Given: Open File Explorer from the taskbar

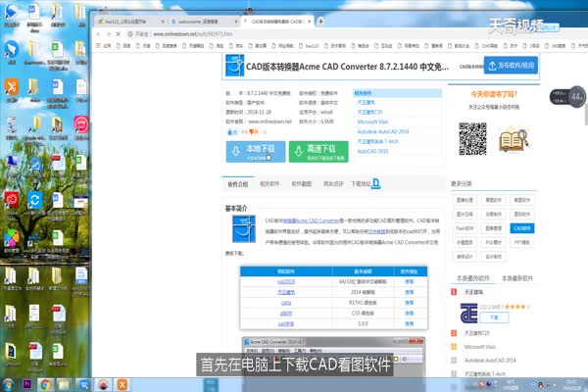Looking at the screenshot, I should point(64,384).
